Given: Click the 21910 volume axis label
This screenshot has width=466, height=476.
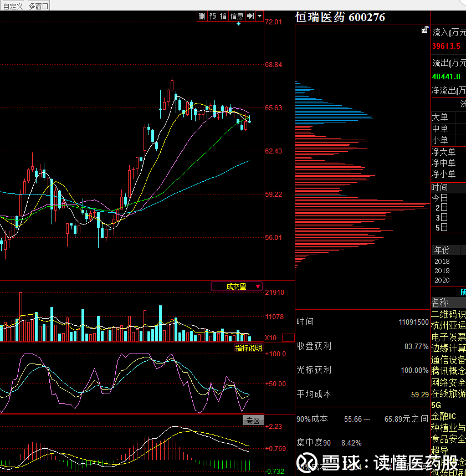Looking at the screenshot, I should pos(275,293).
